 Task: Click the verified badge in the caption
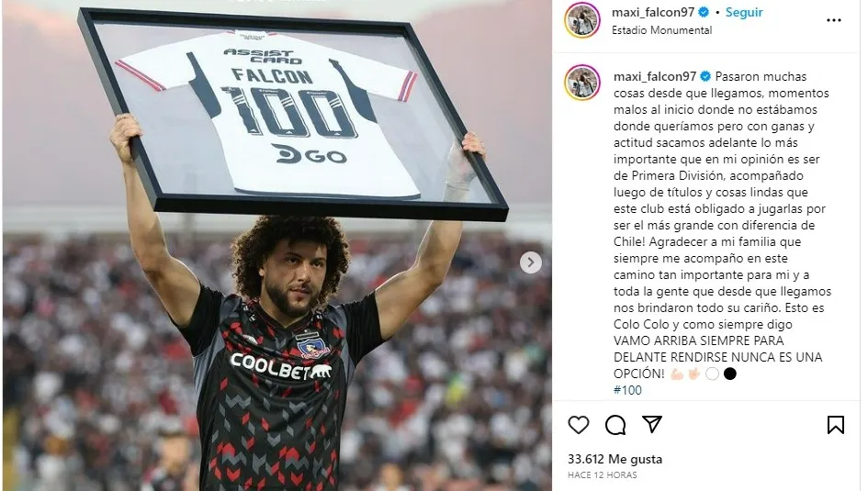[x=705, y=76]
